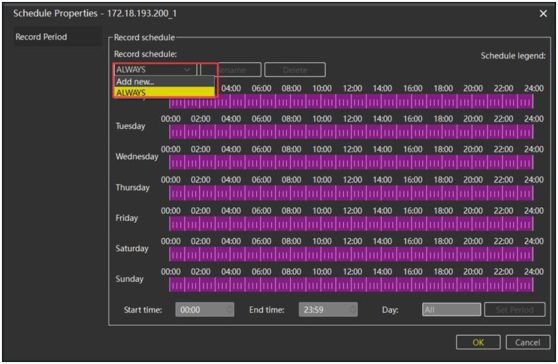Select the highlighted ALWAYS dropdown option

click(164, 93)
